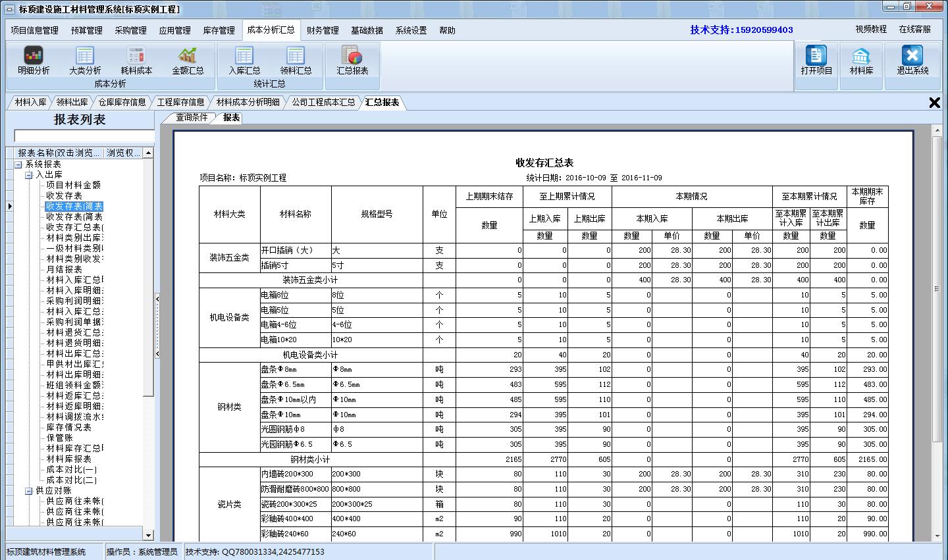Collapse the 系统报表 tree node

18,164
